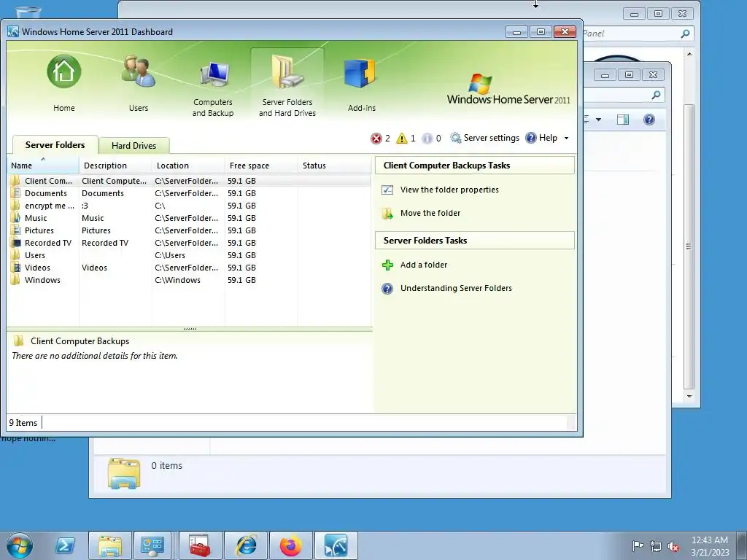Click the background window's preview pane icon
747x560 pixels.
pos(623,120)
